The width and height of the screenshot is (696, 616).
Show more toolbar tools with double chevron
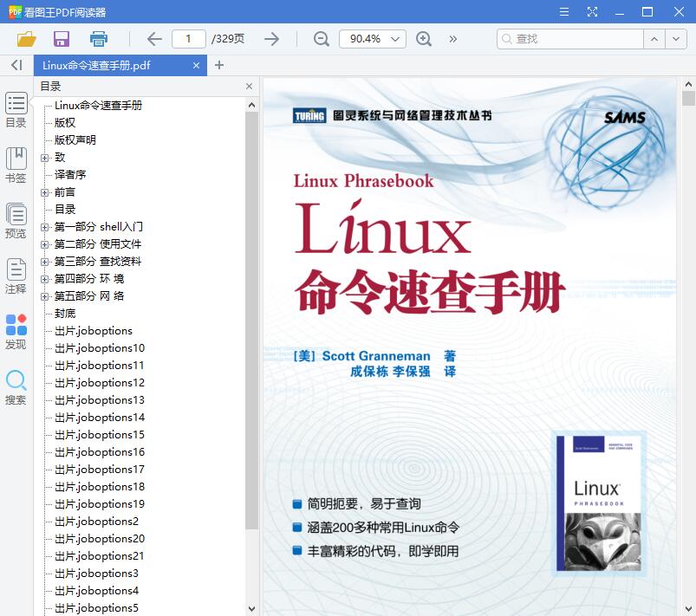point(452,39)
